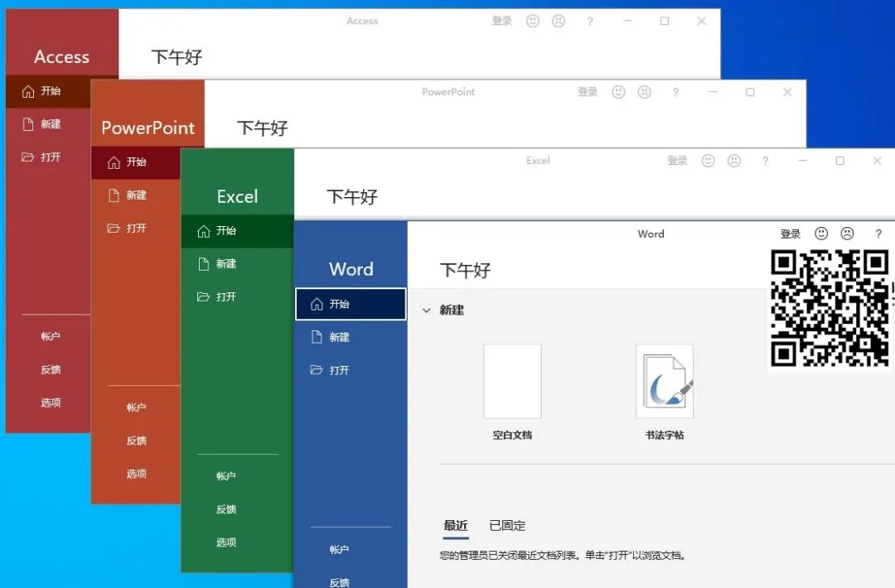Click the home icon in PowerPoint sidebar
The height and width of the screenshot is (588, 895).
[x=114, y=162]
